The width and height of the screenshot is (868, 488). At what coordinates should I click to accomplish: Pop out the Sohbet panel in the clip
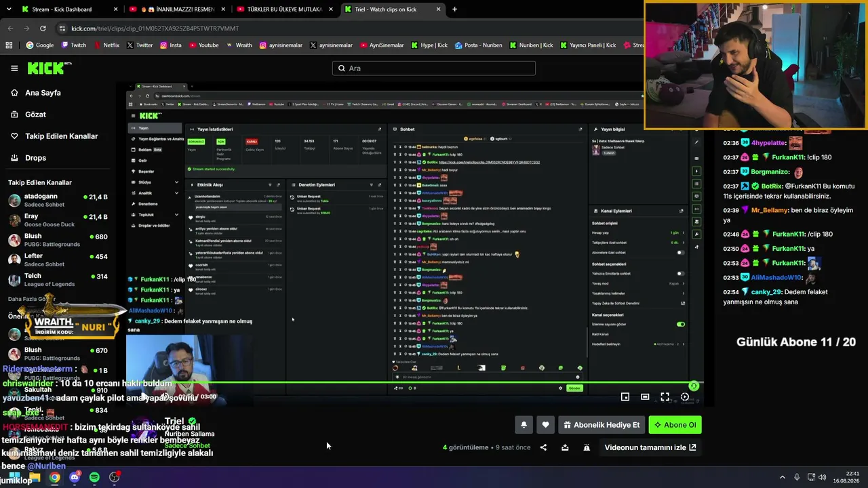pos(580,129)
